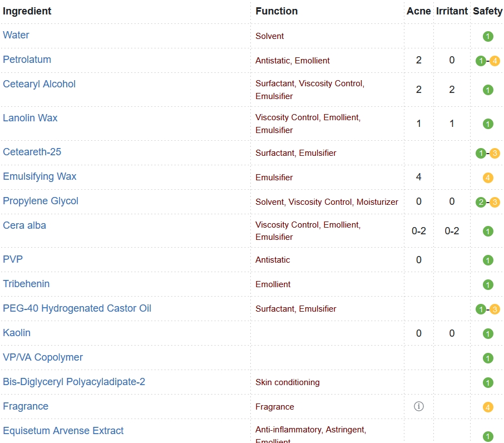Click the Cera alba ingredient link
This screenshot has width=504, height=443.
(x=24, y=225)
